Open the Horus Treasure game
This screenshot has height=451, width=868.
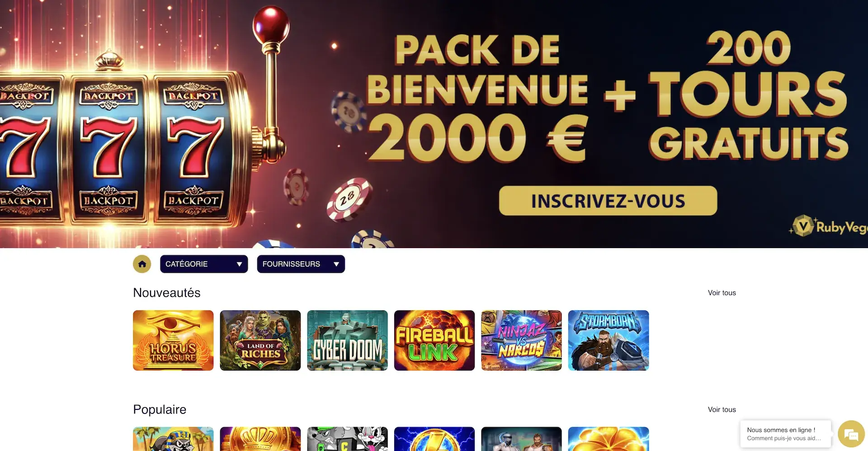pos(173,340)
